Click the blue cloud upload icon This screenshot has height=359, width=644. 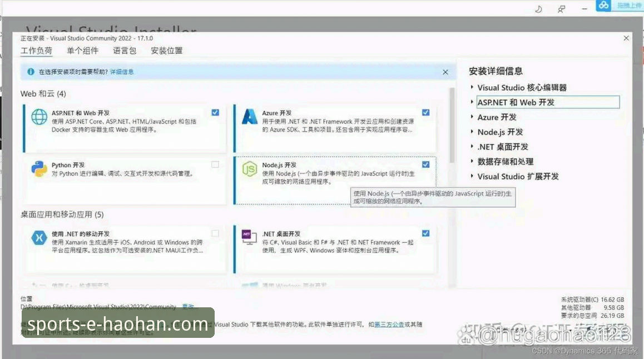(603, 6)
